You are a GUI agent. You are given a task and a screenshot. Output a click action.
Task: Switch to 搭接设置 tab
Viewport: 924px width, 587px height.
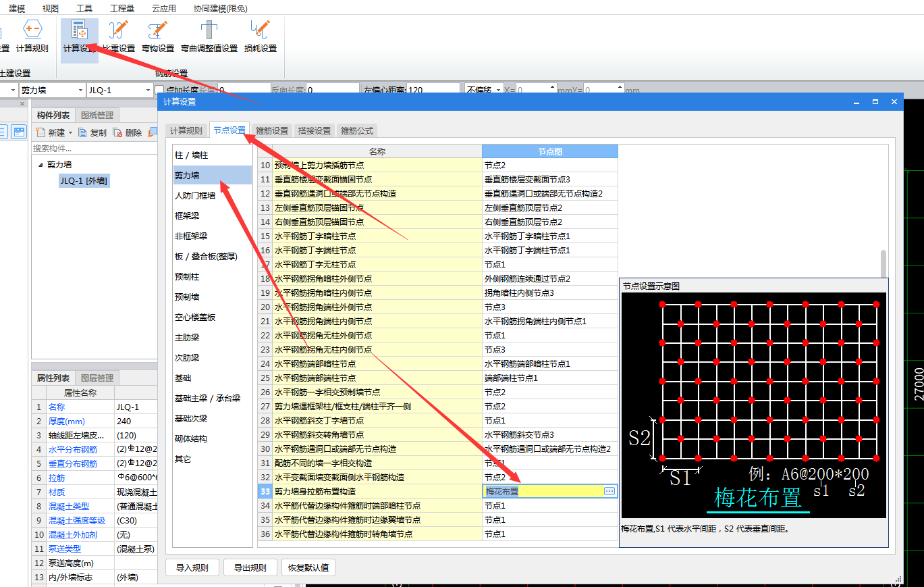click(315, 130)
